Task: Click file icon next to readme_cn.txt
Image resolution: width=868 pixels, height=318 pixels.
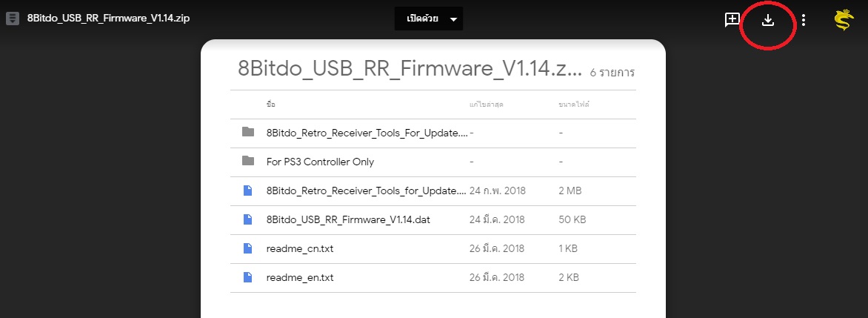Action: (x=248, y=248)
